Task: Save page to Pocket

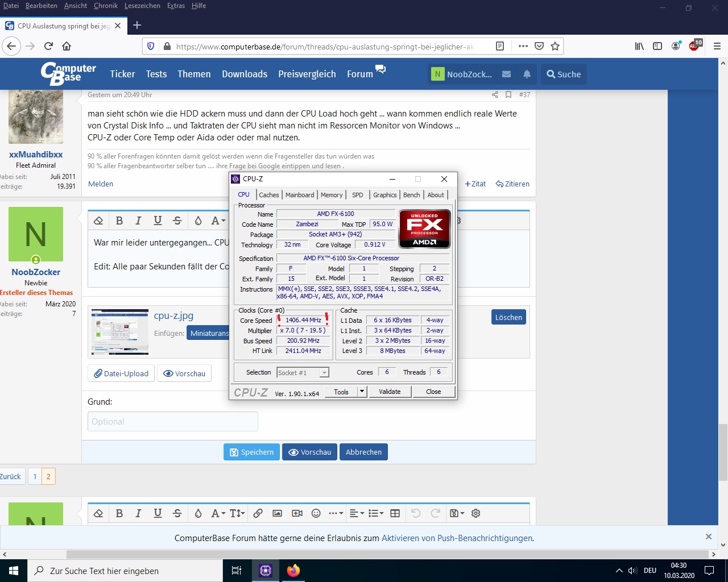Action: 539,46
